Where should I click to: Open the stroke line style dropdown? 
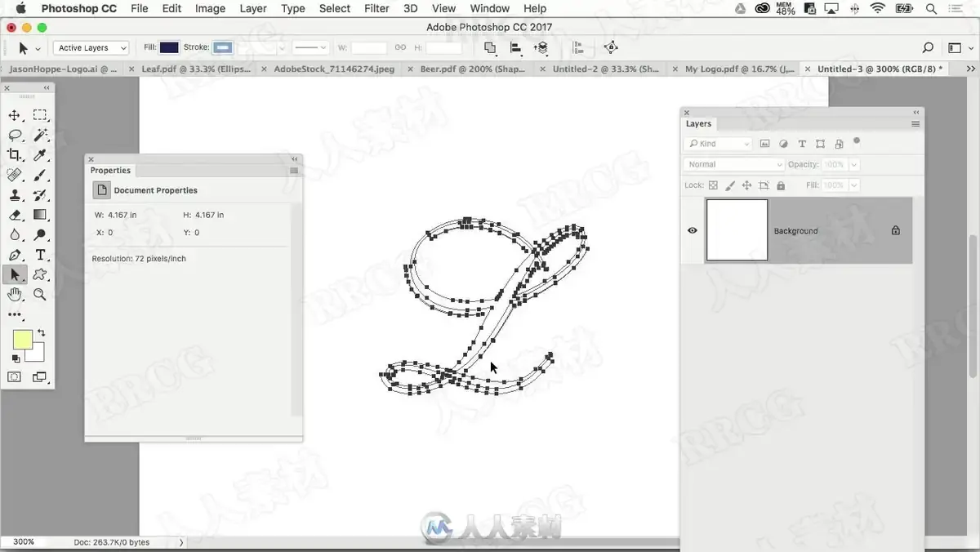(x=310, y=48)
